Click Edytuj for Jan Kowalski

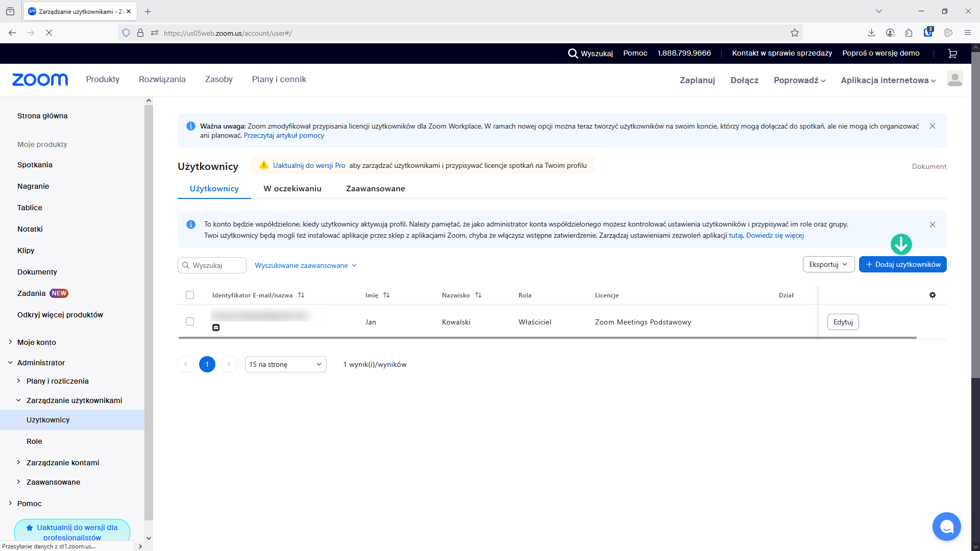(x=843, y=322)
